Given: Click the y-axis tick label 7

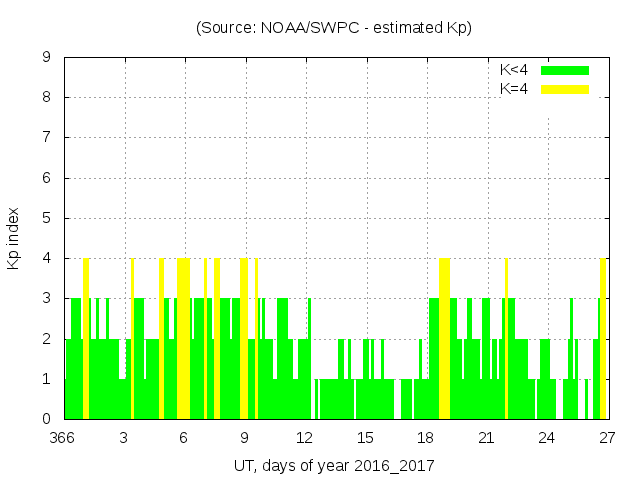Looking at the screenshot, I should click(47, 138).
